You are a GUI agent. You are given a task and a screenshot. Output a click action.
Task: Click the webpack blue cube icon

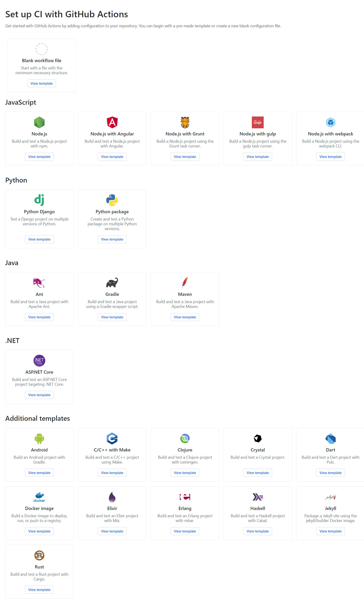331,122
